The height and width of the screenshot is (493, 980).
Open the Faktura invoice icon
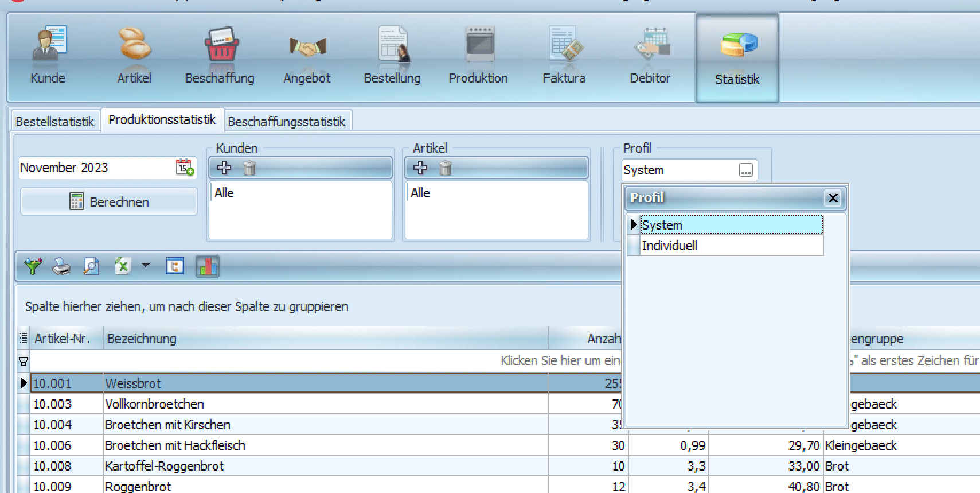point(565,44)
